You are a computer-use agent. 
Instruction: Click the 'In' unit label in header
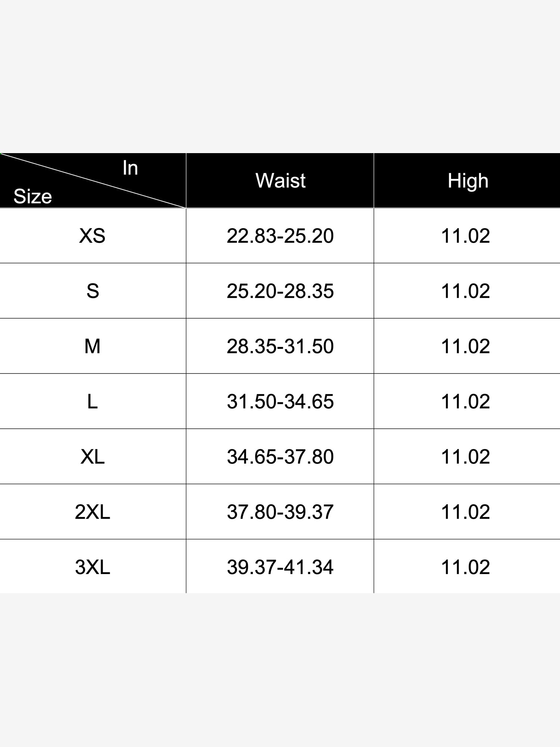click(x=130, y=168)
